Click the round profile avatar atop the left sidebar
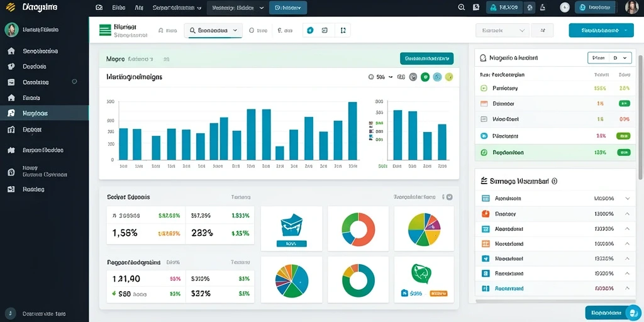 11,30
